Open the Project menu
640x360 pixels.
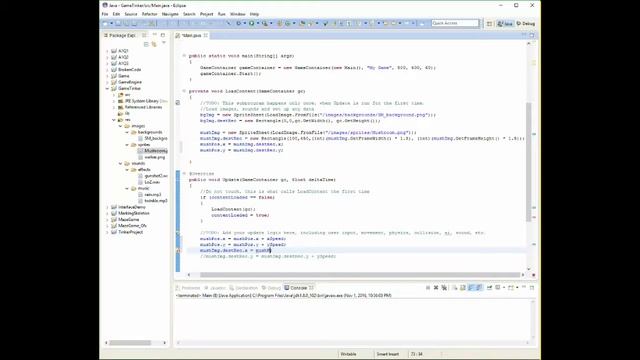pyautogui.click(x=207, y=14)
